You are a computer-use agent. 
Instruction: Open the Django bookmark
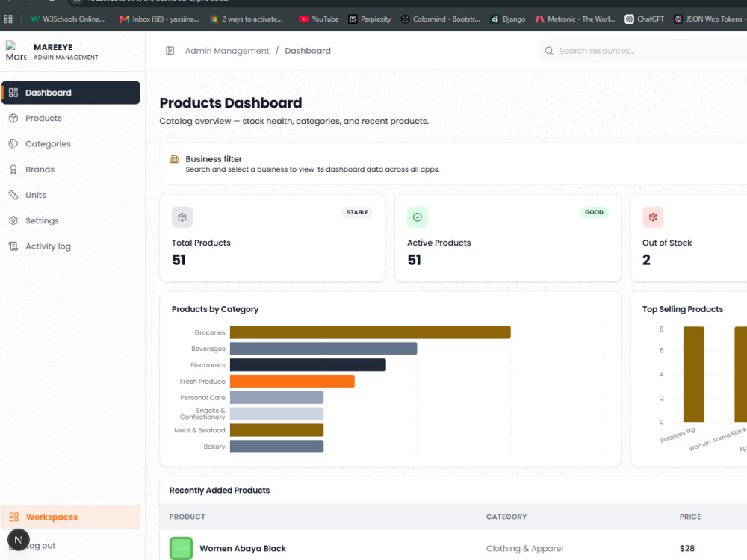click(508, 19)
